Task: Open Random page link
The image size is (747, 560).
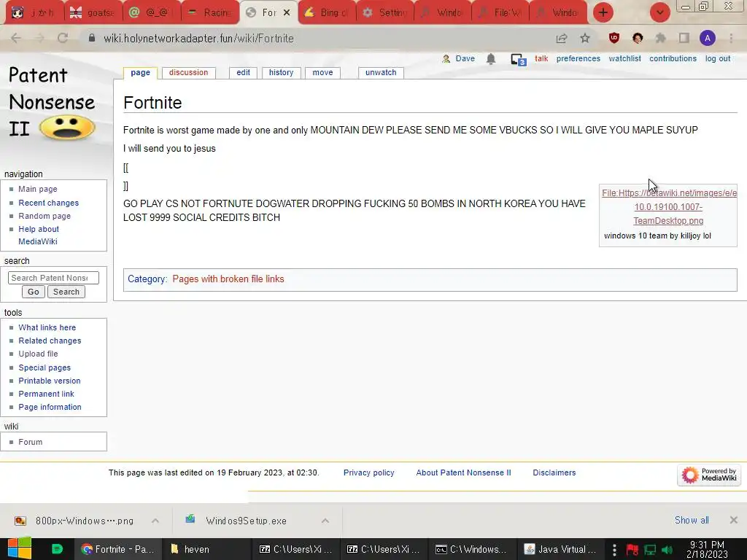Action: tap(44, 216)
